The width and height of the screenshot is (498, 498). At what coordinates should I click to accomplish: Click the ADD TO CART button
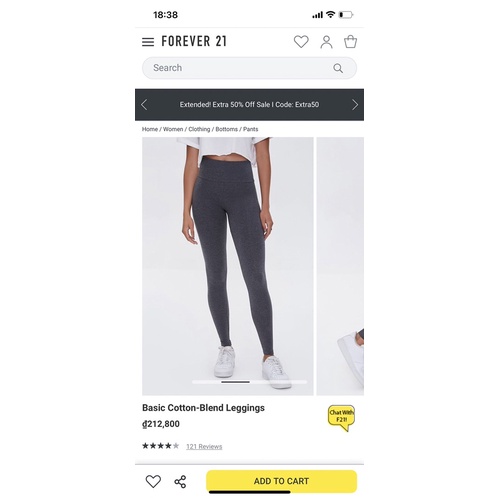click(x=281, y=481)
